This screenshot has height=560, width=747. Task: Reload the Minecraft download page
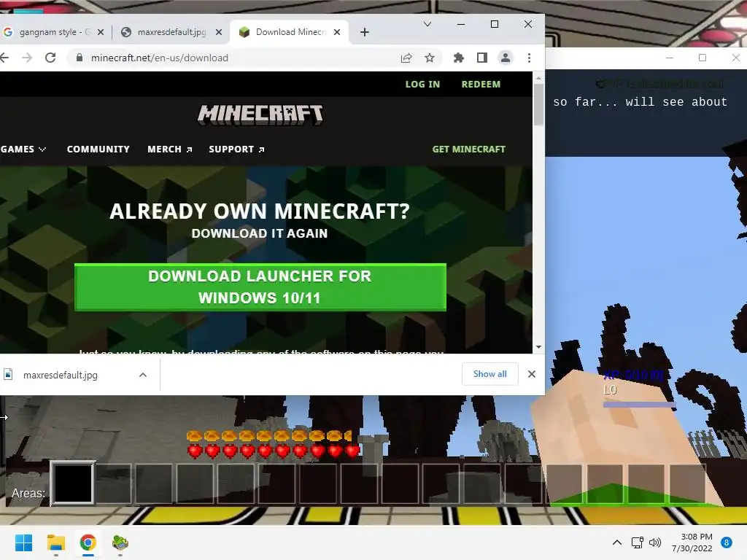pos(50,58)
